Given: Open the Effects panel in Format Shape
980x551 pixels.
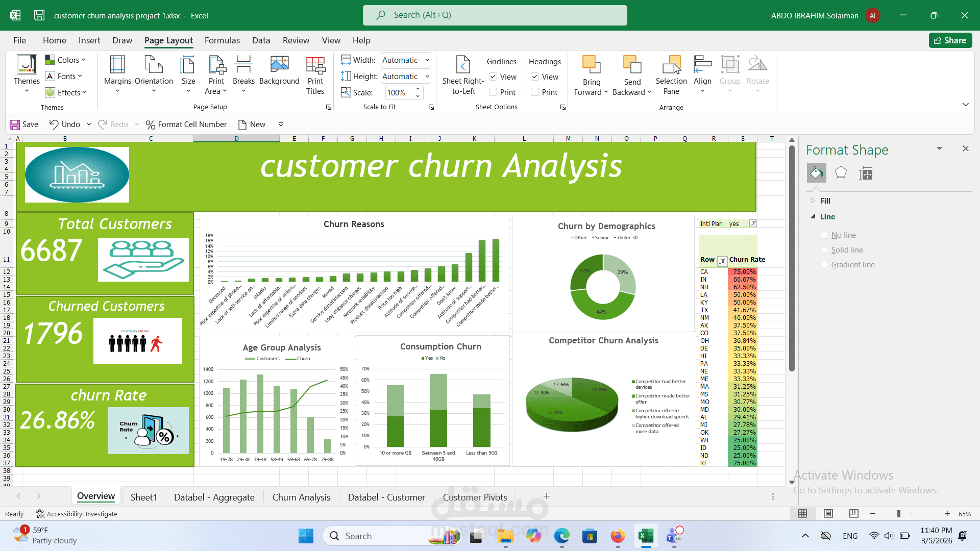Looking at the screenshot, I should pos(841,173).
